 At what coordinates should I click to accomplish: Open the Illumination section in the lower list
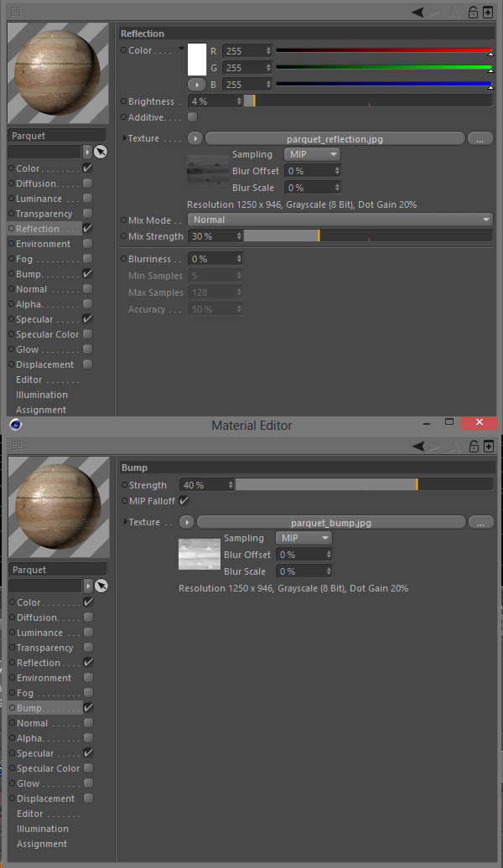[43, 829]
